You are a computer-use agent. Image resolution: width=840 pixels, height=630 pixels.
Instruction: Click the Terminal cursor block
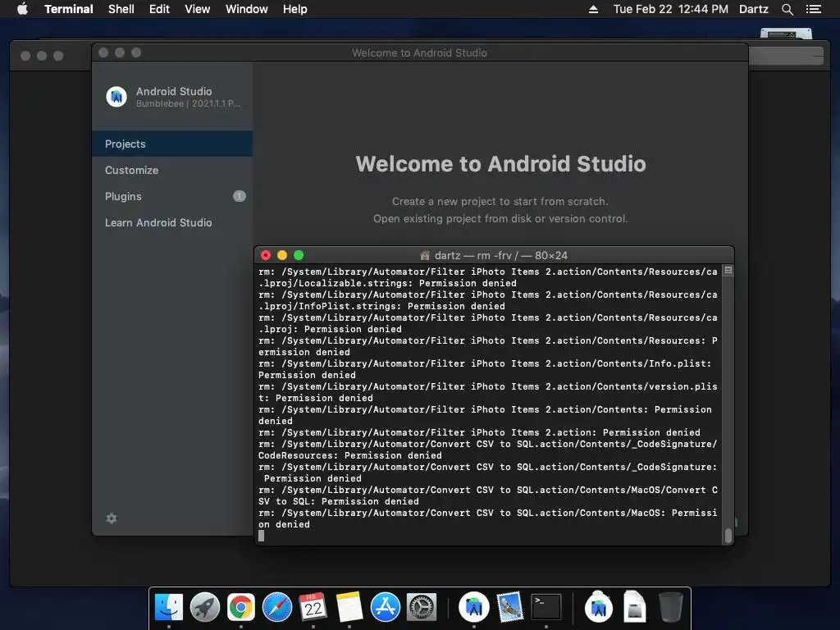262,536
